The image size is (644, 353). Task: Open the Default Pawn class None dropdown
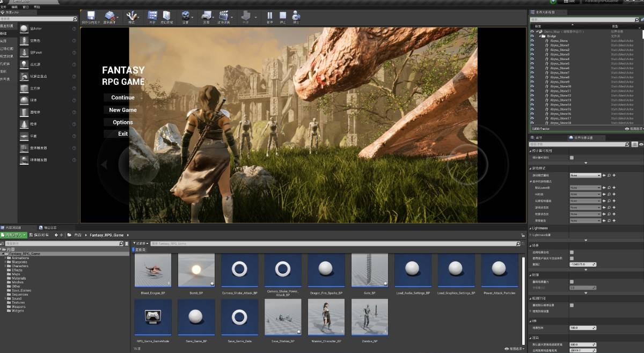pos(586,188)
